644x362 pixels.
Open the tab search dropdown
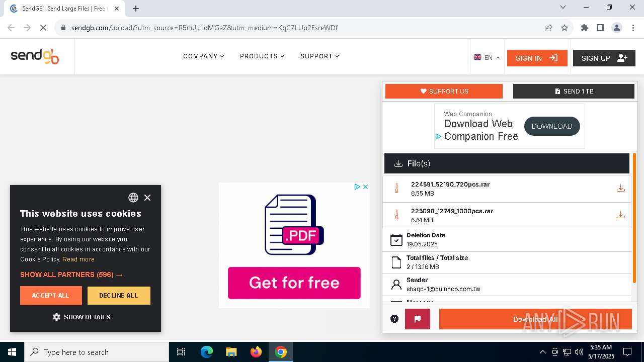tap(563, 7)
